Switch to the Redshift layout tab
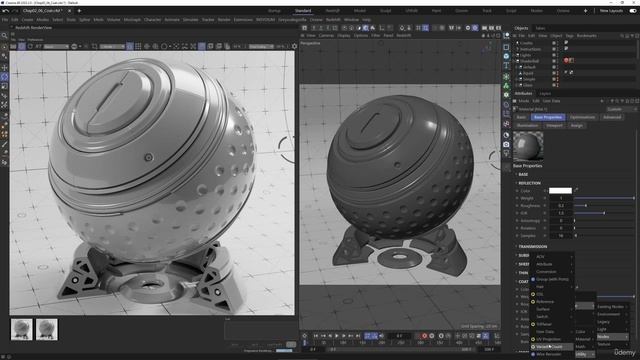Viewport: 640px width, 360px height. (x=333, y=11)
